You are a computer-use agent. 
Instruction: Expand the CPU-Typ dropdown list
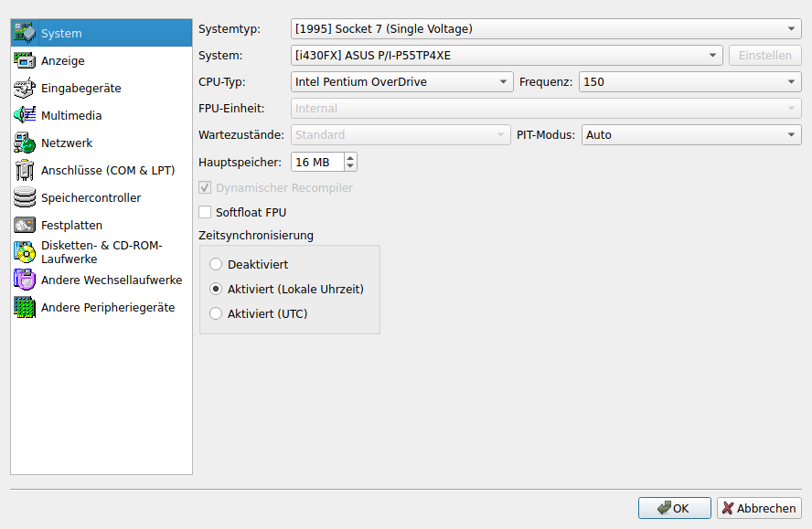(401, 81)
